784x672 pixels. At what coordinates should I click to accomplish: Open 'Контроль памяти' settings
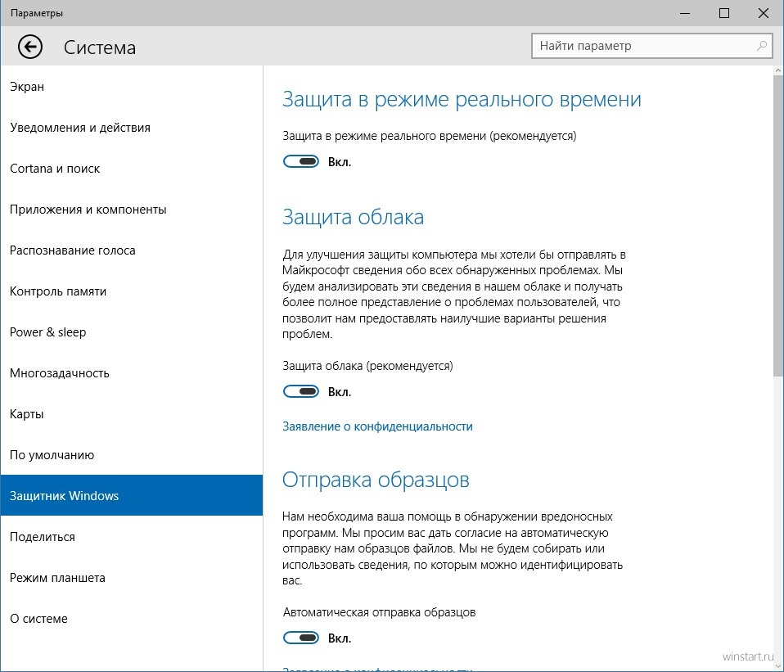(x=132, y=291)
